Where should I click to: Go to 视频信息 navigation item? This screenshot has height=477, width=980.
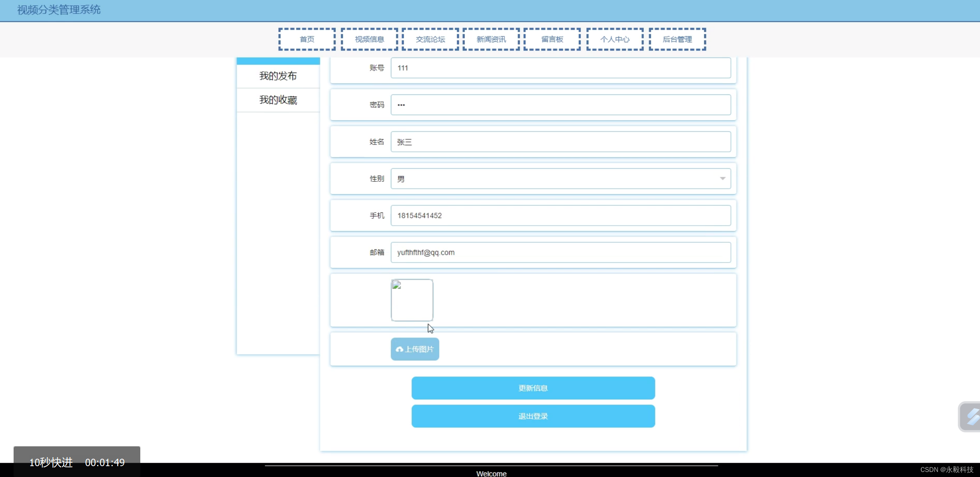(369, 39)
